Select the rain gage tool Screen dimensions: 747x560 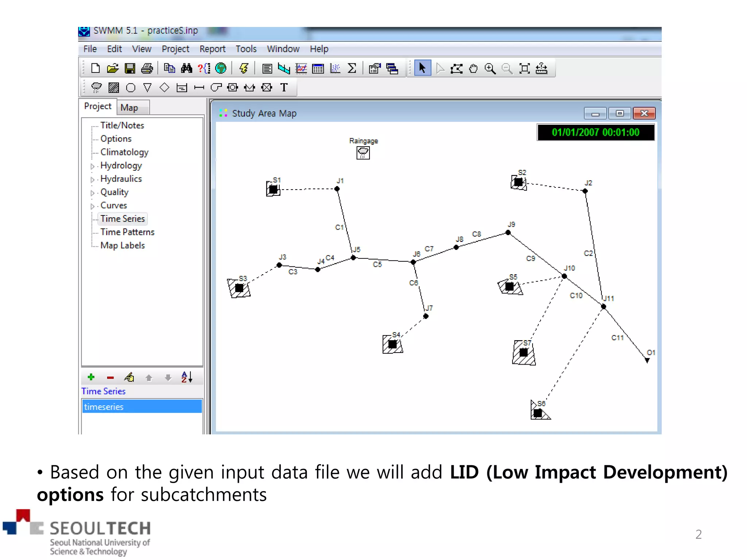96,87
